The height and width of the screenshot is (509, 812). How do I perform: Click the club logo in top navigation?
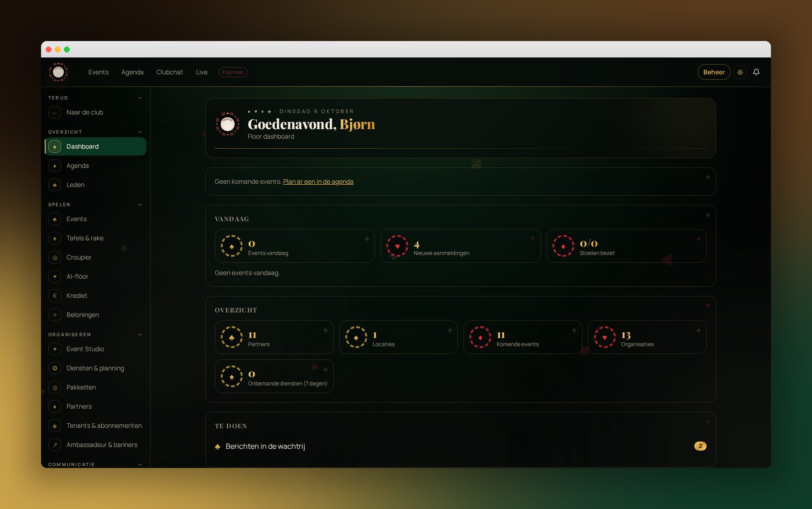58,72
